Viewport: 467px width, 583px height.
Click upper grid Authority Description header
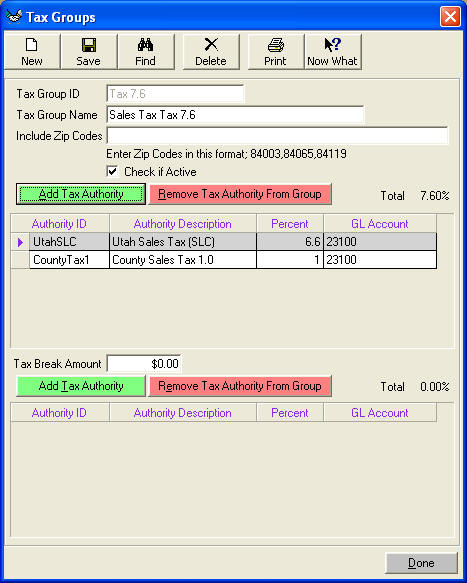[x=183, y=223]
